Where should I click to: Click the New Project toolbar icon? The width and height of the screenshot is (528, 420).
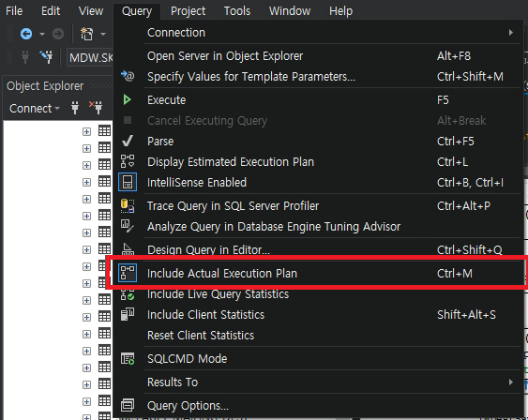[87, 34]
